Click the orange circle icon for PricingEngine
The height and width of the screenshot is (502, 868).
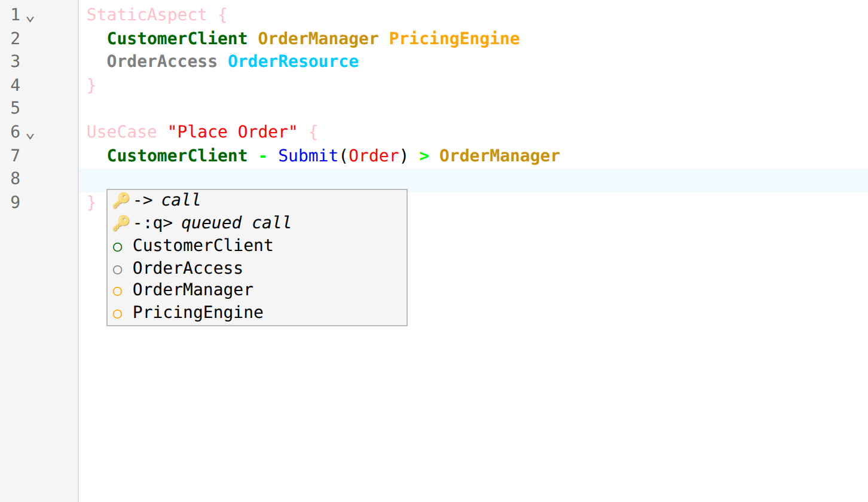click(x=118, y=313)
